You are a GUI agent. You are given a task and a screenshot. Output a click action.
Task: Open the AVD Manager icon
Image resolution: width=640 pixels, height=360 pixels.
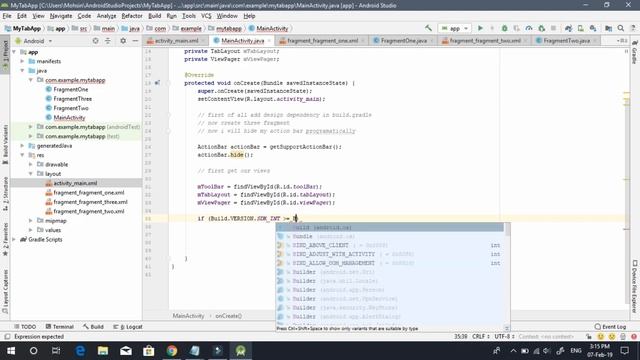[x=580, y=28]
